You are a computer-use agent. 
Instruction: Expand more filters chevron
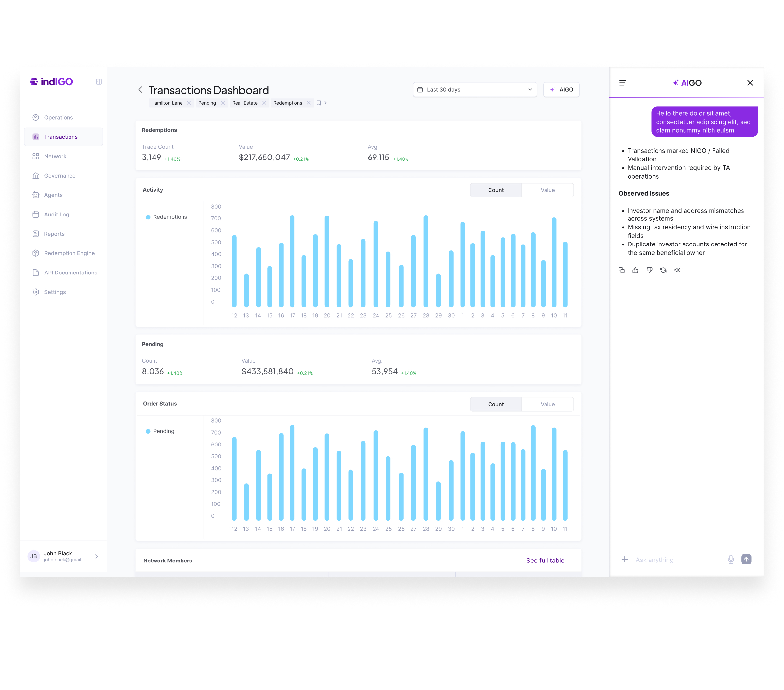pyautogui.click(x=326, y=103)
